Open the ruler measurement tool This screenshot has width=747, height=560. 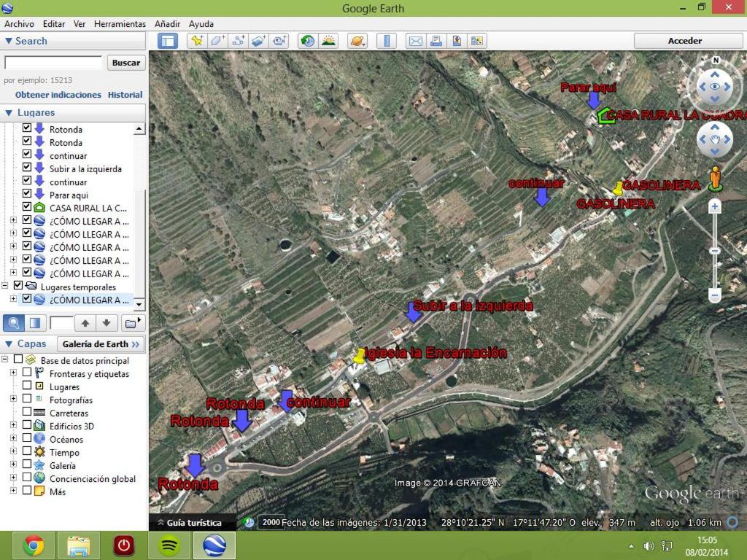(x=387, y=41)
